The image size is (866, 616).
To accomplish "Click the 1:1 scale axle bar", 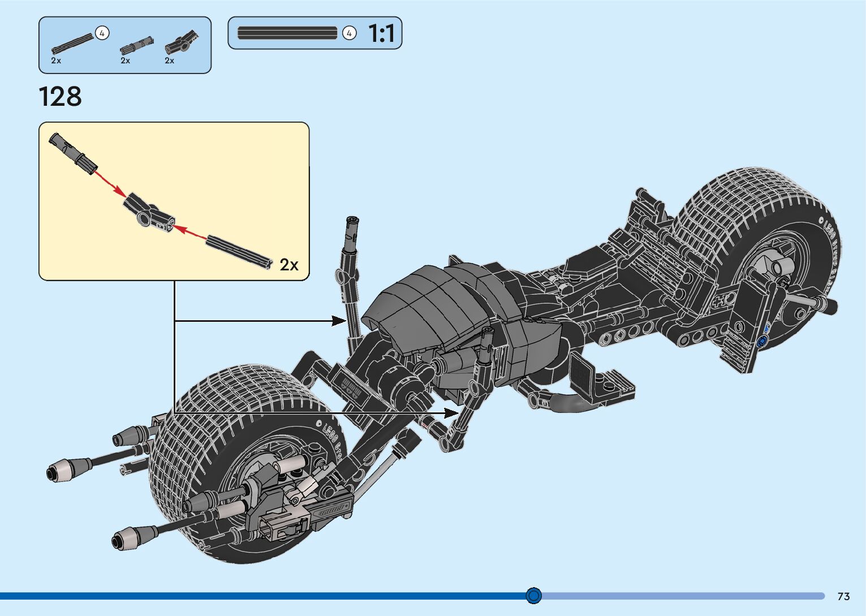I will [287, 33].
